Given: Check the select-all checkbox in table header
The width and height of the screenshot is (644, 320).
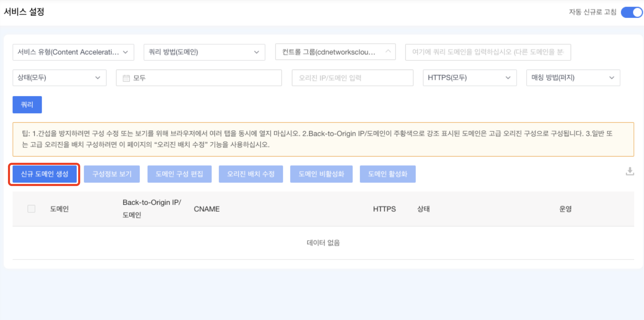Looking at the screenshot, I should pos(31,209).
